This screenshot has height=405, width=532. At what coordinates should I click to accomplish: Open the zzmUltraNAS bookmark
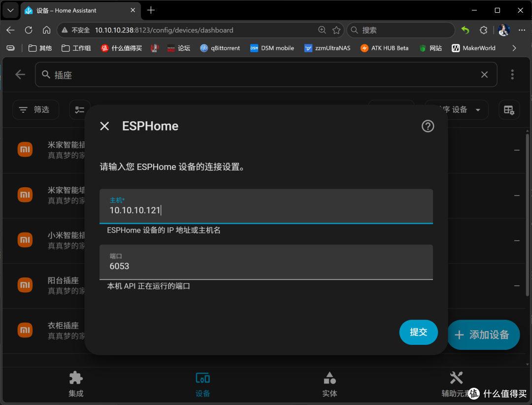click(x=328, y=48)
